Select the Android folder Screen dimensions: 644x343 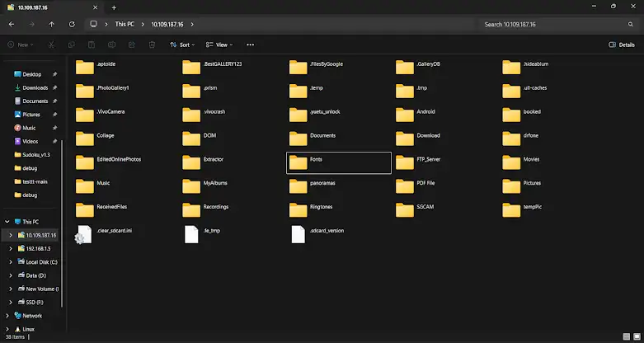[416, 115]
